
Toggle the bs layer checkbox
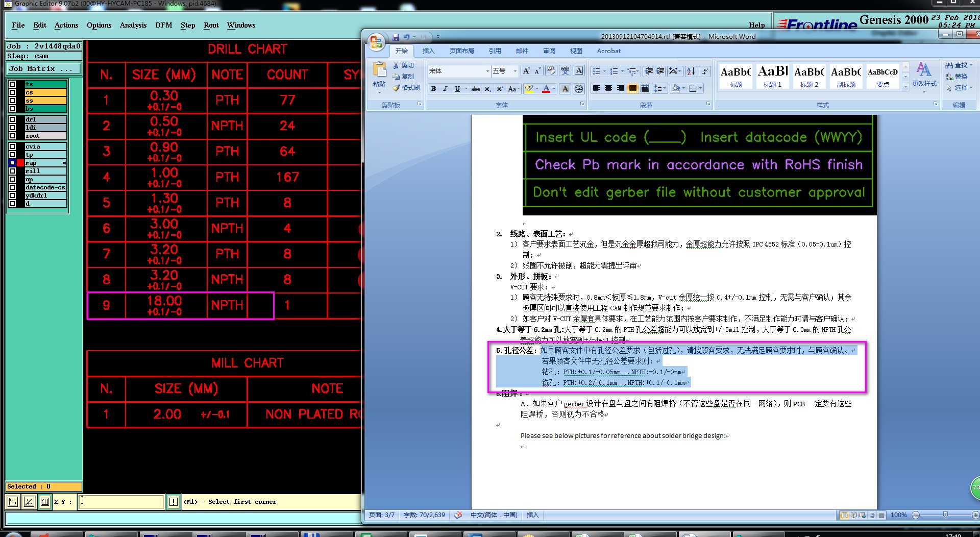[x=12, y=109]
